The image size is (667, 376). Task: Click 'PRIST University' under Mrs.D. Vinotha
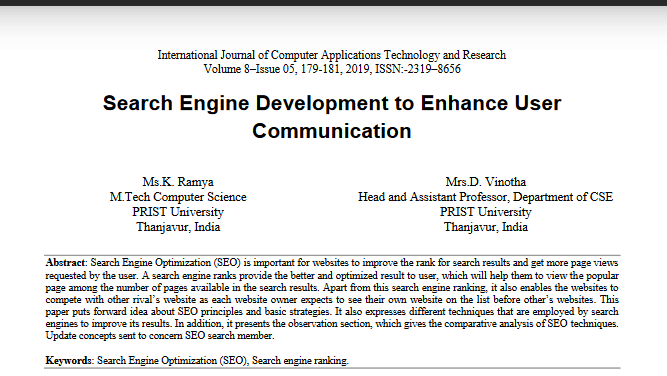point(486,212)
